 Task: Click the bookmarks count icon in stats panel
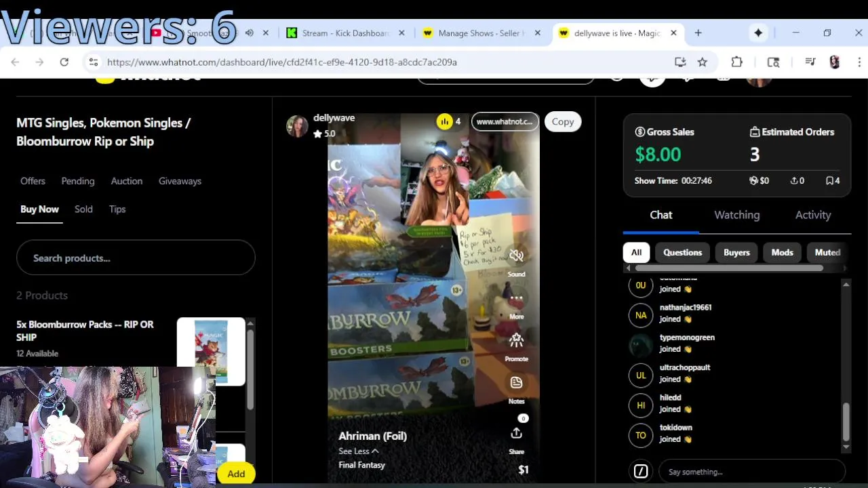(x=829, y=181)
